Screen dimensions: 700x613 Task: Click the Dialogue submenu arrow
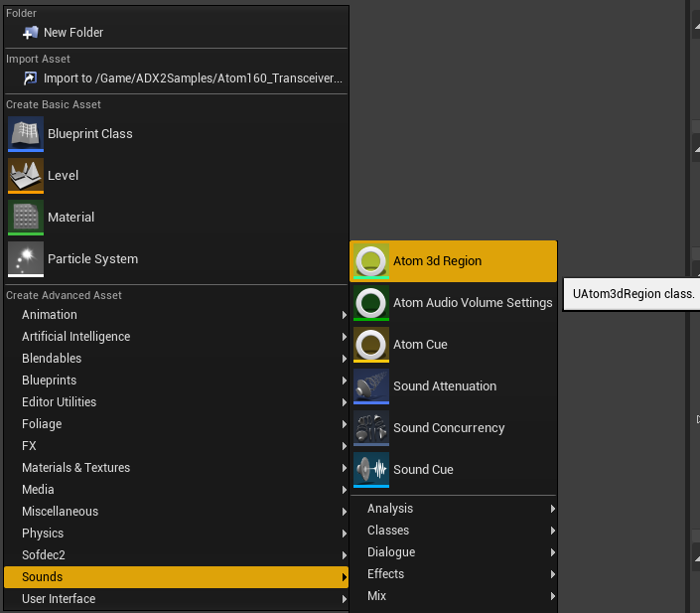tap(553, 552)
